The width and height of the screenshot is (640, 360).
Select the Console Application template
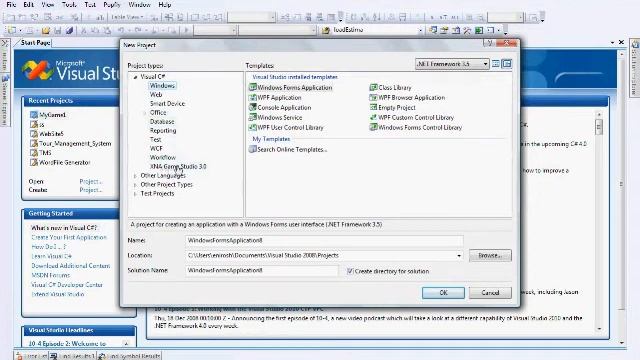280,107
